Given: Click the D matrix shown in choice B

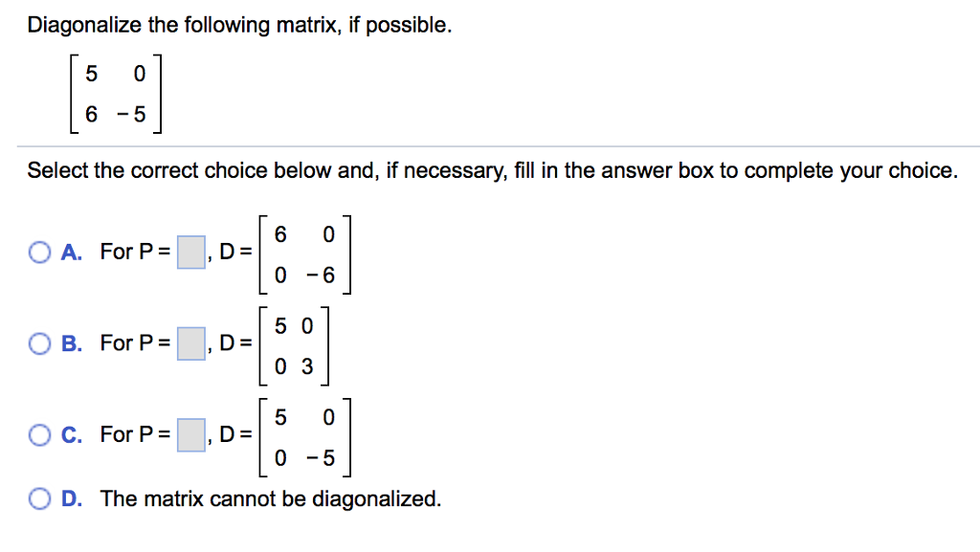Looking at the screenshot, I should click(x=292, y=344).
